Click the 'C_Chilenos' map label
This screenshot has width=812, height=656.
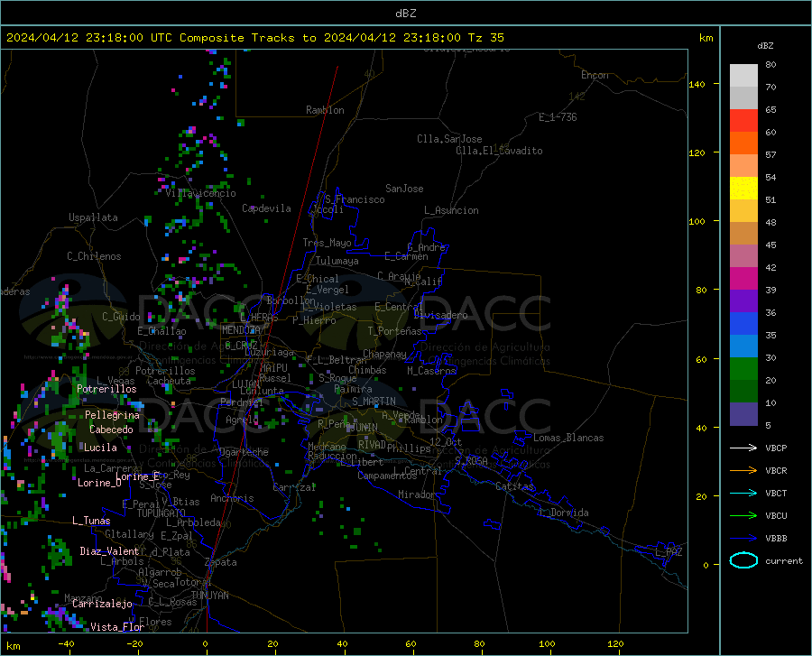[94, 256]
